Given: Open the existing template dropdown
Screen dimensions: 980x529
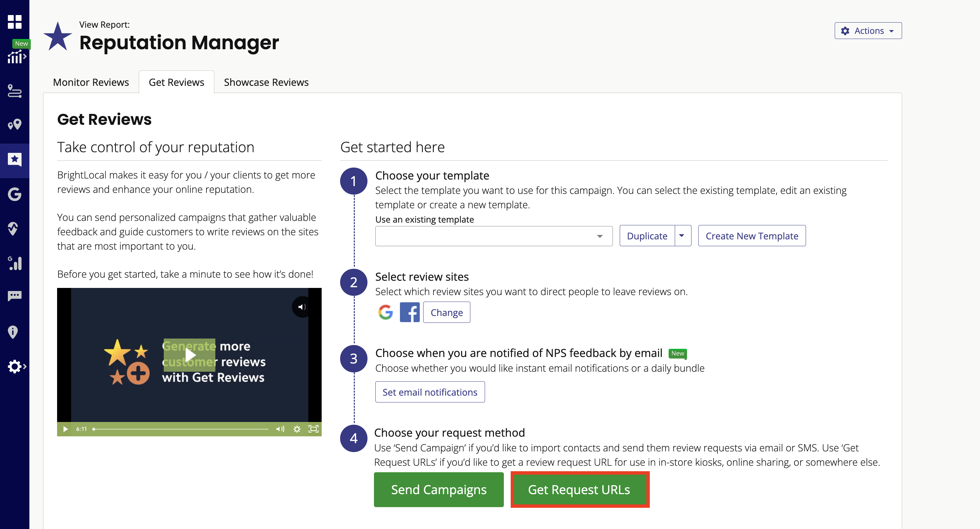Looking at the screenshot, I should 494,236.
